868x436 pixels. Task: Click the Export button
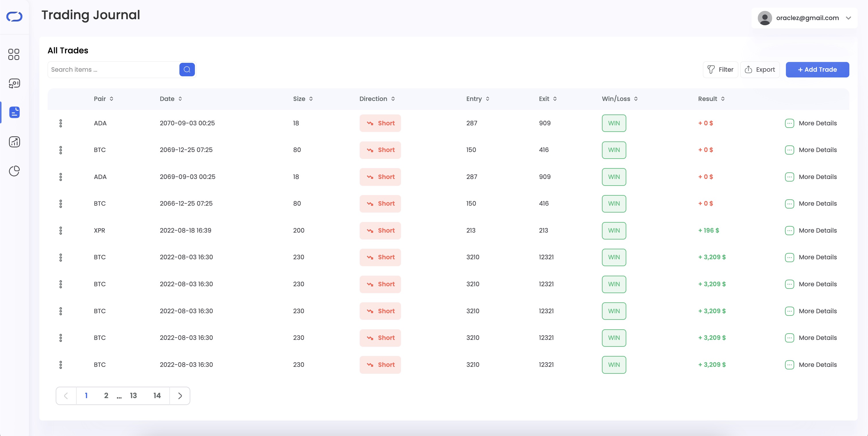(760, 70)
